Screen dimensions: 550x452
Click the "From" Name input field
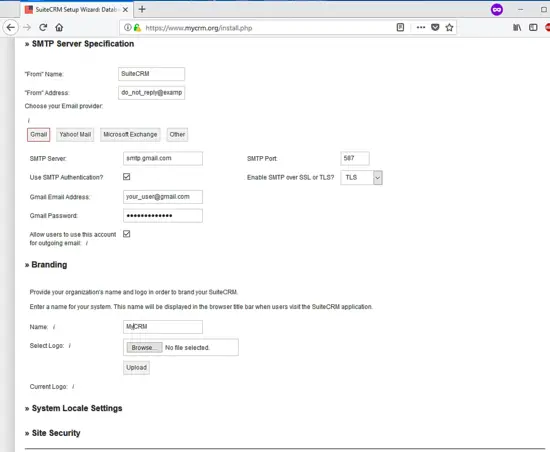pyautogui.click(x=152, y=74)
